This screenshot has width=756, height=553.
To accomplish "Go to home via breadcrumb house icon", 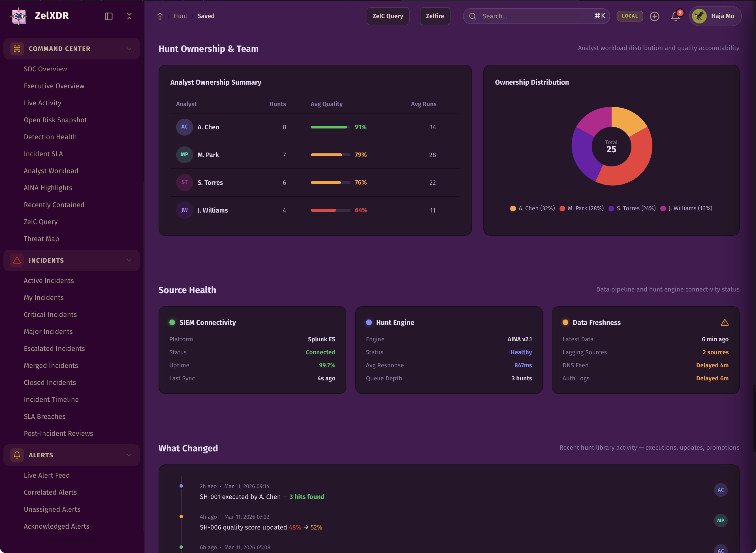I will (x=160, y=16).
